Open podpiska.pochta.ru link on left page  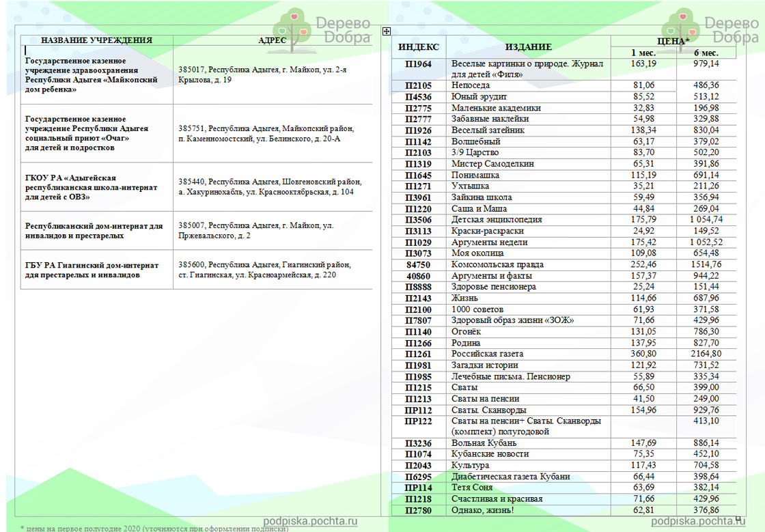(311, 522)
